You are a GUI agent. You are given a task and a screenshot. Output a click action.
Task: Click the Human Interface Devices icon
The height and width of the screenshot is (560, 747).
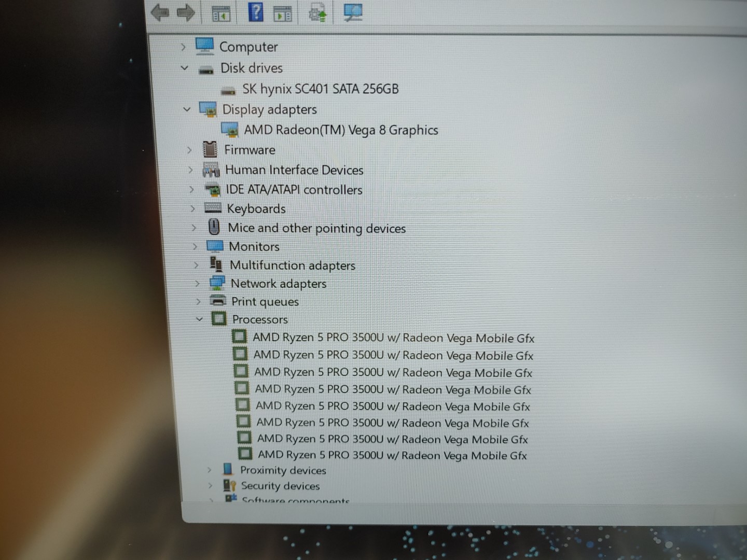pos(211,170)
